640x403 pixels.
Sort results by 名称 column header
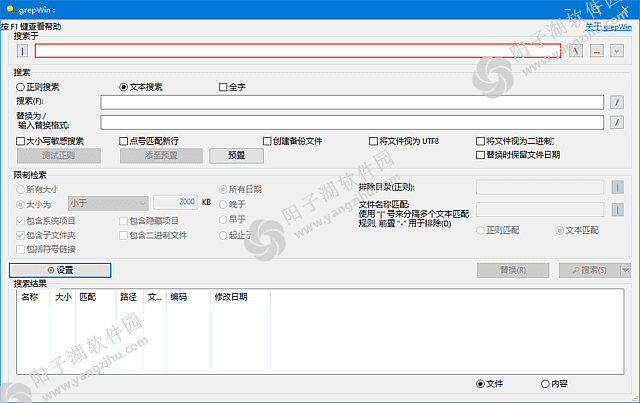point(33,297)
